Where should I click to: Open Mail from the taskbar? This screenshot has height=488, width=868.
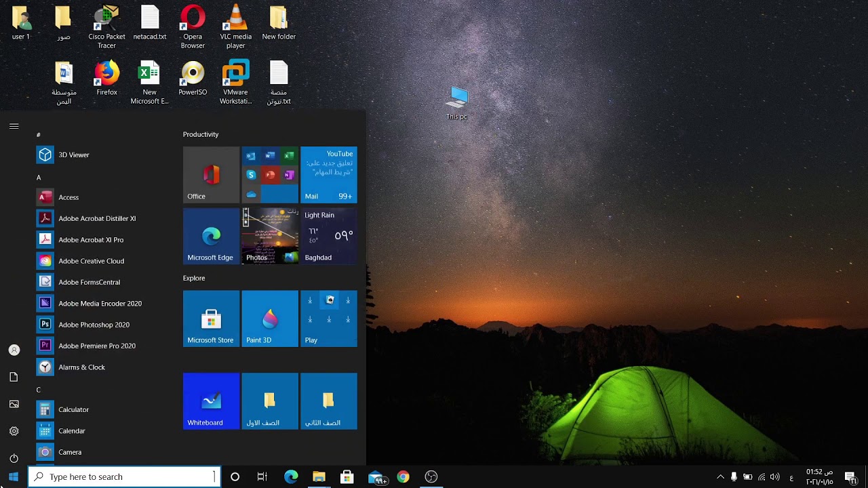(x=376, y=477)
